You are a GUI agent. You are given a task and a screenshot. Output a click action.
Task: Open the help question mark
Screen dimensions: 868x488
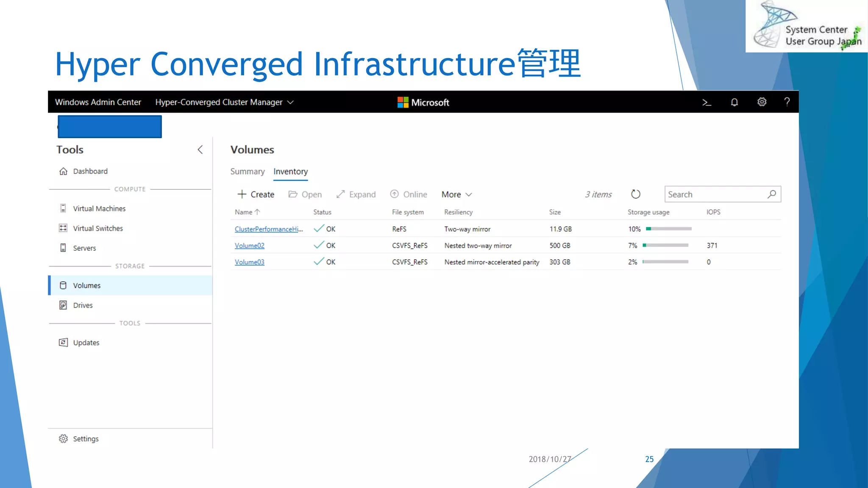[787, 102]
